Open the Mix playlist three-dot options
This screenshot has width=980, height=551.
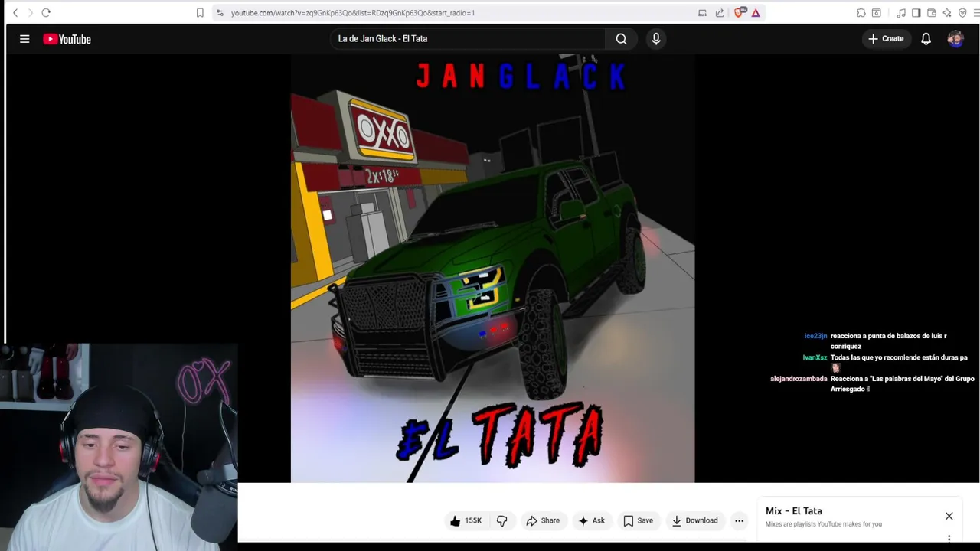tap(949, 538)
